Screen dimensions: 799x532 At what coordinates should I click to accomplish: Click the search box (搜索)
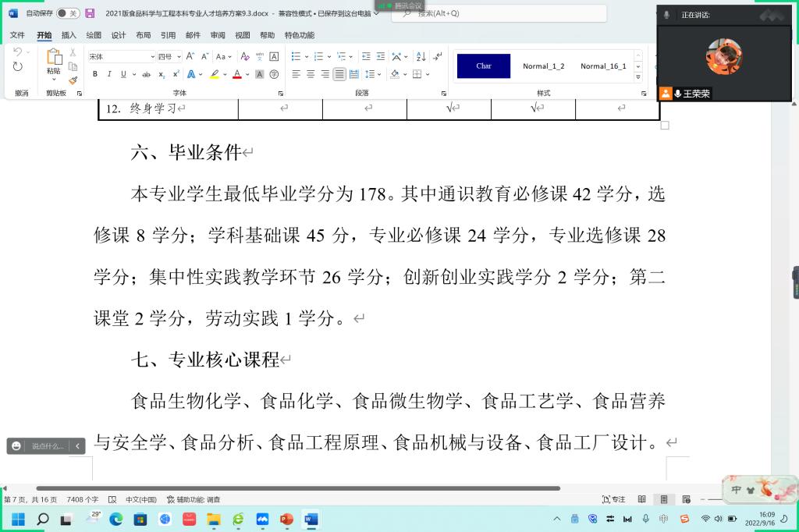[499, 13]
